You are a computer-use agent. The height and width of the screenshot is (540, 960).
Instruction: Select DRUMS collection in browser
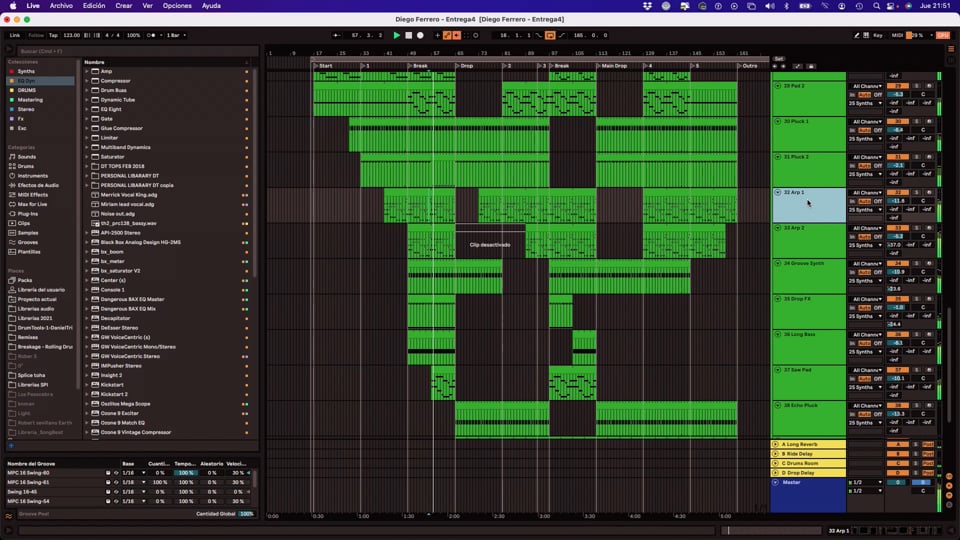point(27,91)
